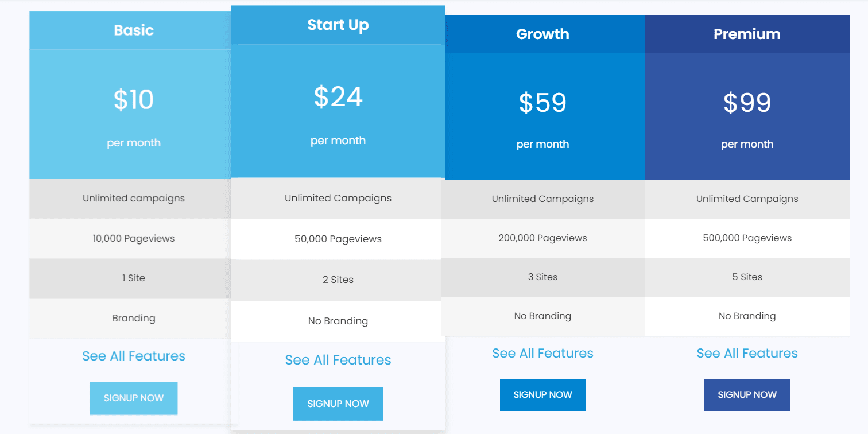This screenshot has height=434, width=868.
Task: Select the Basic plan header
Action: click(x=133, y=30)
